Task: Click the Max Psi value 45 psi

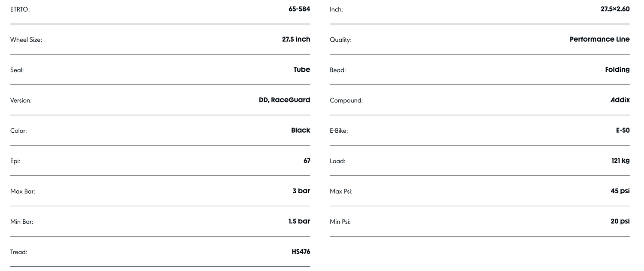Action: (620, 191)
